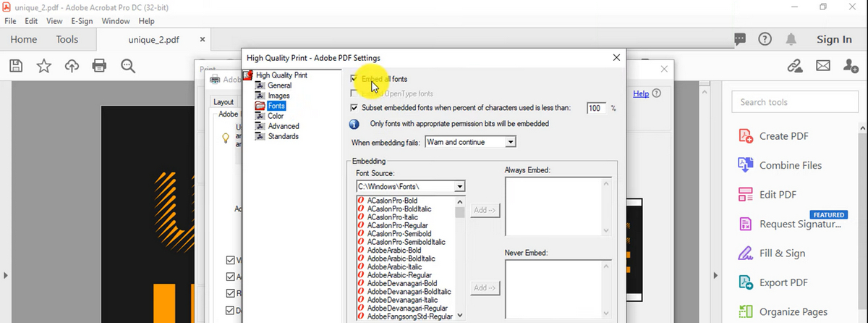This screenshot has height=323, width=868.
Task: Select Advanced in the settings tree
Action: pyautogui.click(x=283, y=126)
